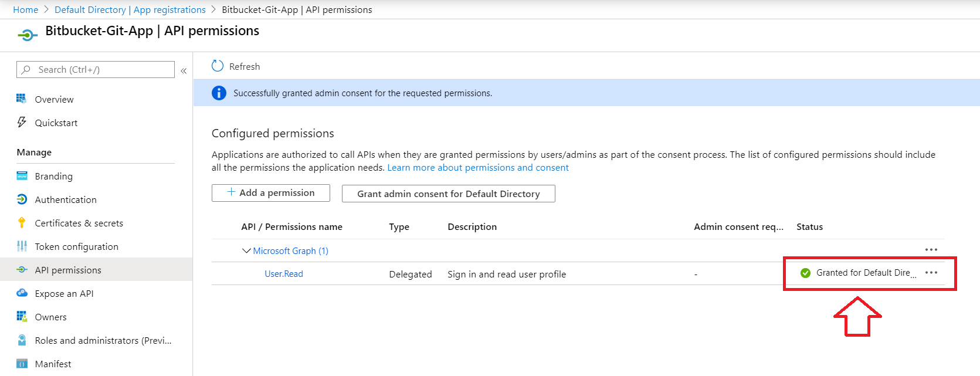Click the API permissions sidebar icon
This screenshot has height=376, width=980.
[22, 270]
